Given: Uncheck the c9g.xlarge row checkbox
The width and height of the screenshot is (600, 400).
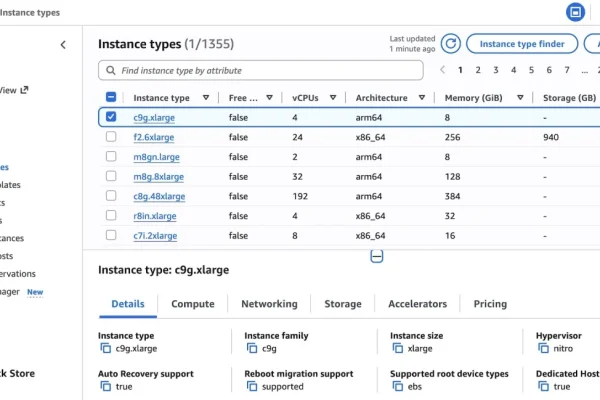Looking at the screenshot, I should click(x=111, y=116).
